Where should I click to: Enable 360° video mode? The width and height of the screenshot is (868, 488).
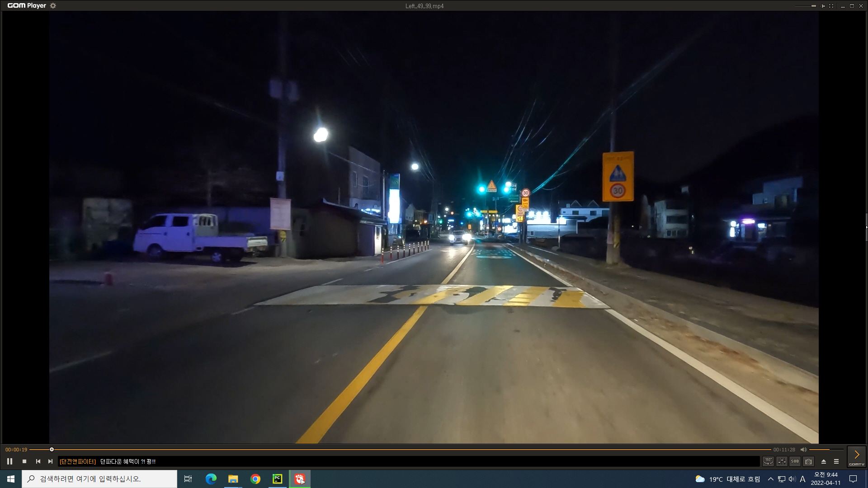tap(768, 461)
